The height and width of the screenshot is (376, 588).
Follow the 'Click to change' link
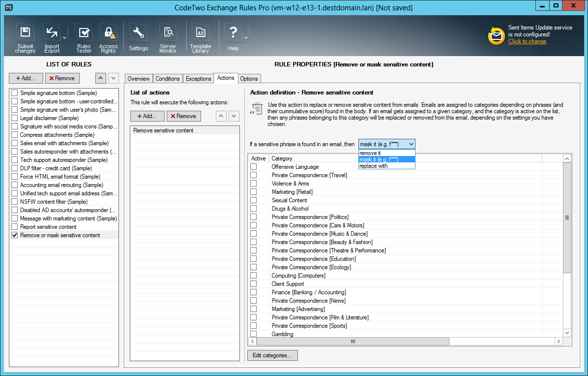tap(527, 41)
